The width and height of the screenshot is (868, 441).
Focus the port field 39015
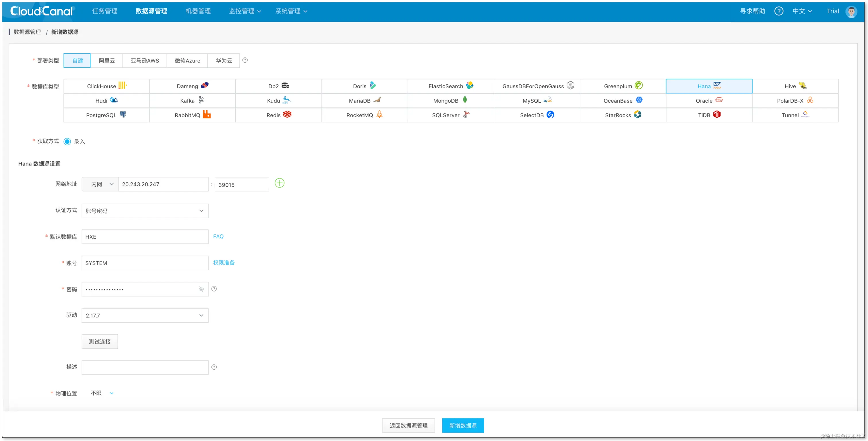[242, 185]
